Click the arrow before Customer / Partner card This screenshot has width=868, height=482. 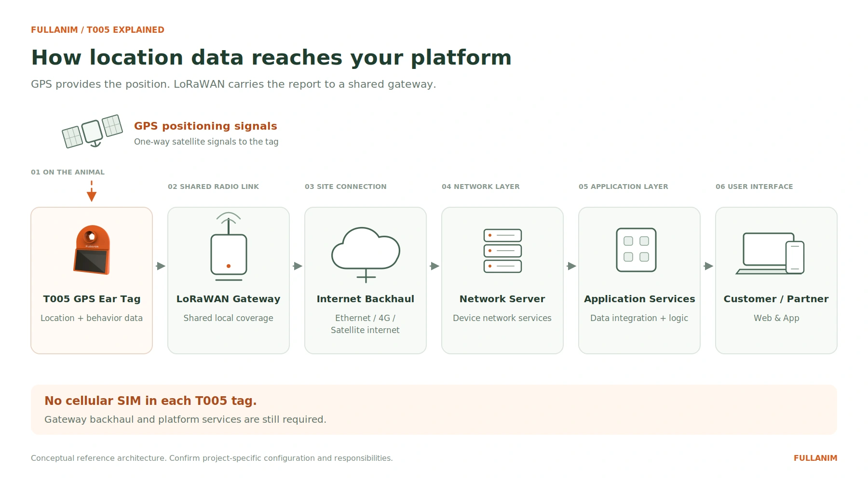click(708, 266)
